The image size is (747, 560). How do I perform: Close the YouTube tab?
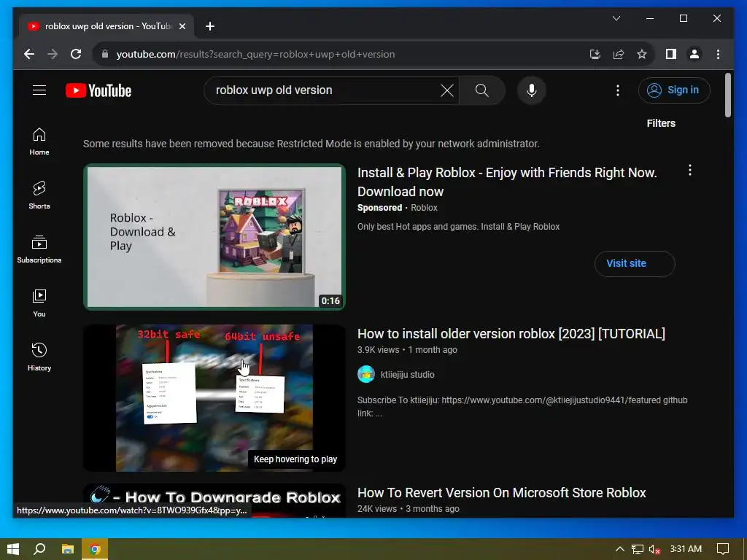[x=182, y=26]
